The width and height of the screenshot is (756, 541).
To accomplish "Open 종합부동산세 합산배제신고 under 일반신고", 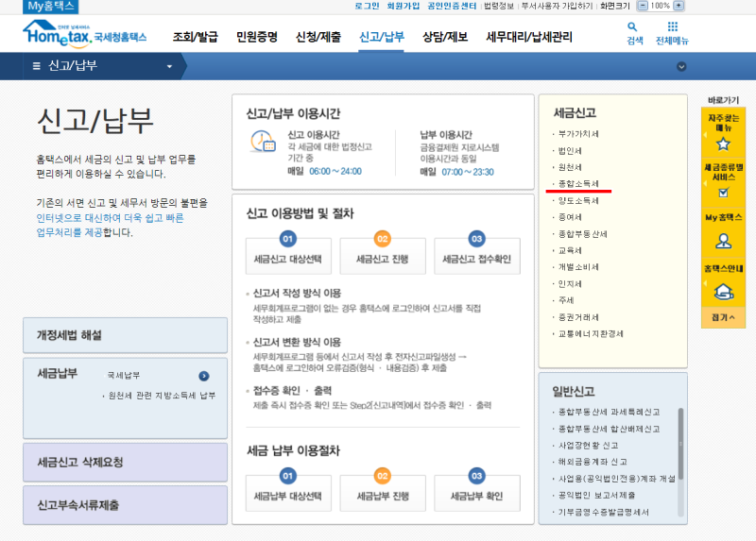I will (x=609, y=429).
